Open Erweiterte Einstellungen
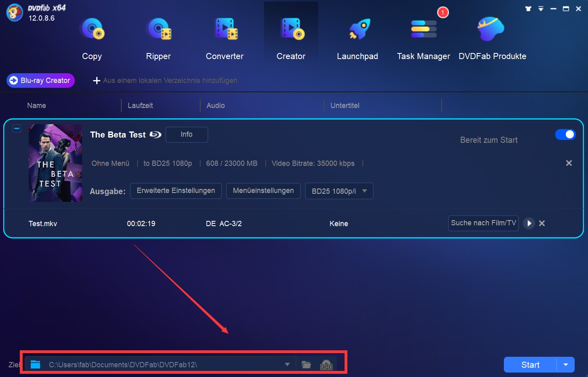The height and width of the screenshot is (377, 588). (x=176, y=191)
